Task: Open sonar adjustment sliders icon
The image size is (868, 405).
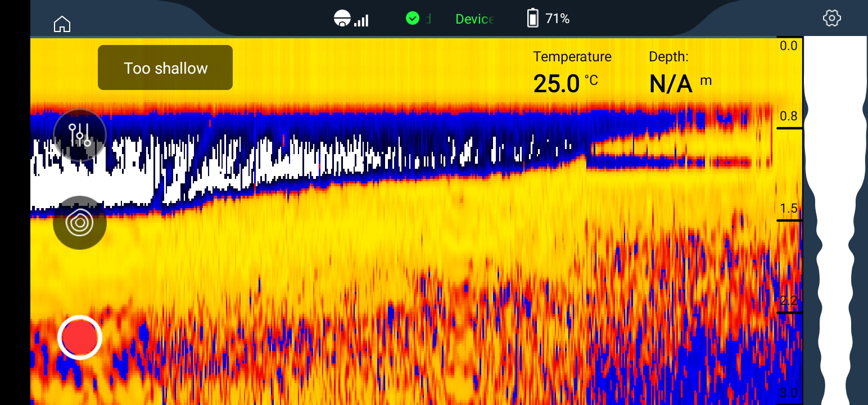Action: 80,135
